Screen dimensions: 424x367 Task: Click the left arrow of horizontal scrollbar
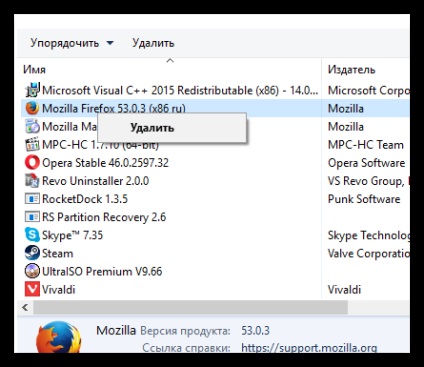point(25,307)
